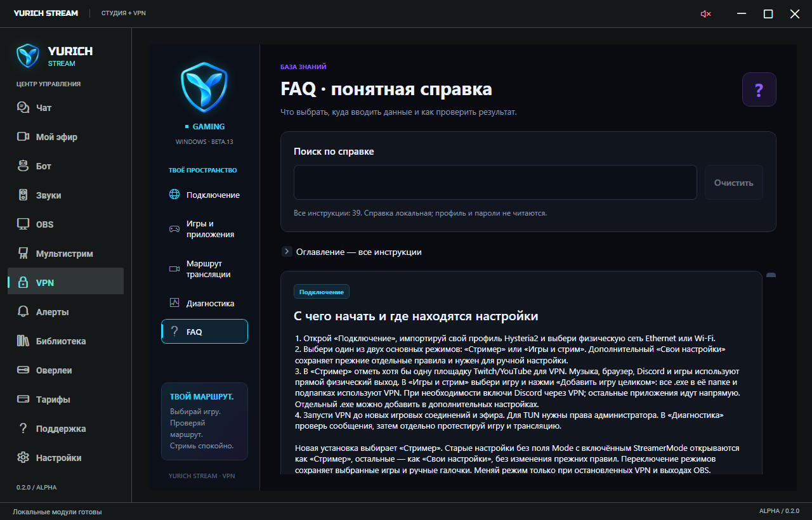Click the purple help question-mark button
Screen dimensions: 812x520
(x=759, y=90)
